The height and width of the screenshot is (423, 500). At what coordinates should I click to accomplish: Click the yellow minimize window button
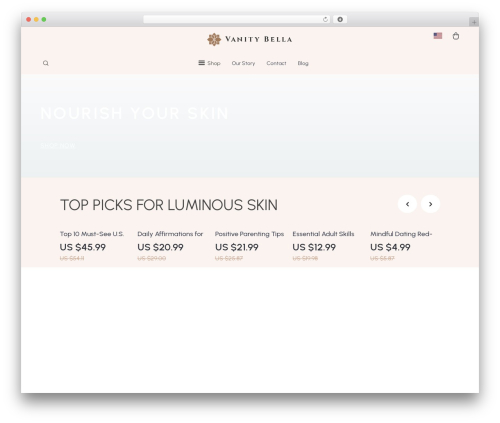click(36, 19)
